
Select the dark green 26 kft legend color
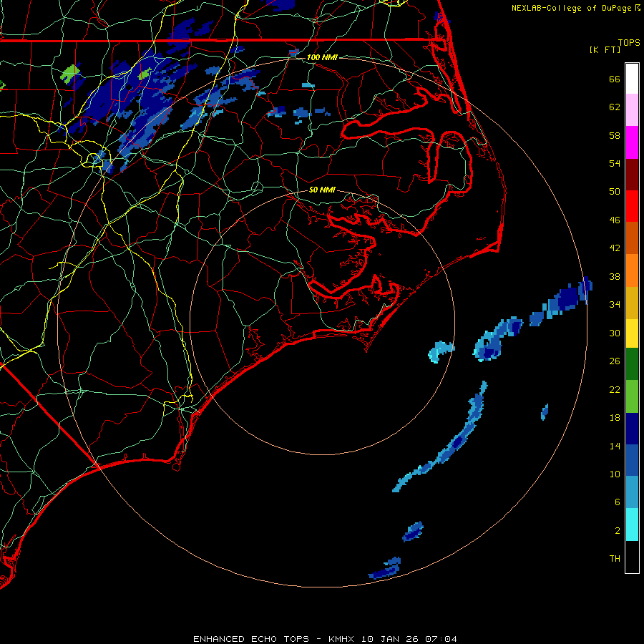pos(632,364)
